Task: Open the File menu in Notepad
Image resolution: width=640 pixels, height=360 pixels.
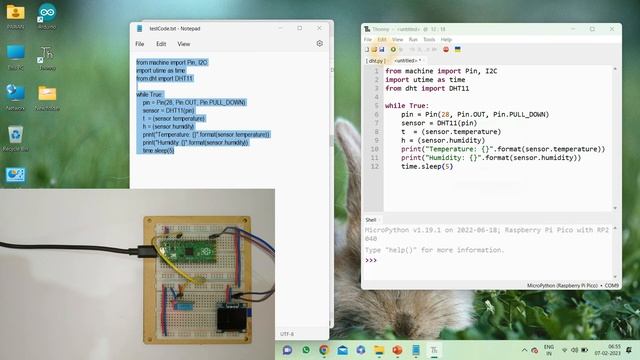Action: tap(140, 44)
